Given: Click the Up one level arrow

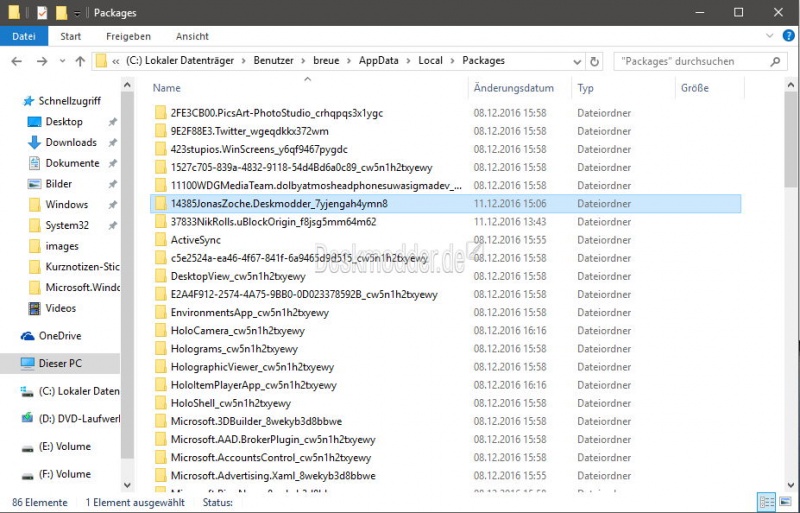Looking at the screenshot, I should 80,61.
